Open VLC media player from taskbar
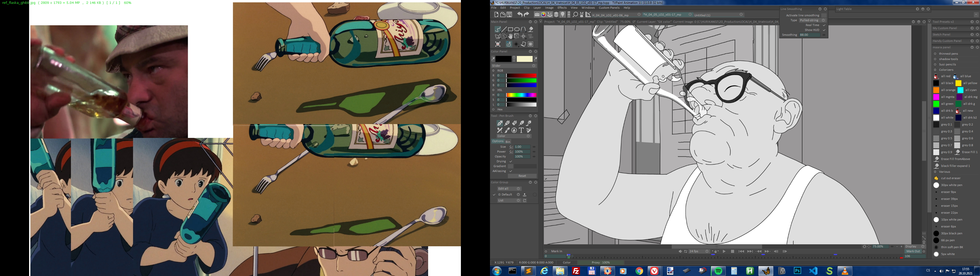Image resolution: width=980 pixels, height=276 pixels. tap(844, 271)
